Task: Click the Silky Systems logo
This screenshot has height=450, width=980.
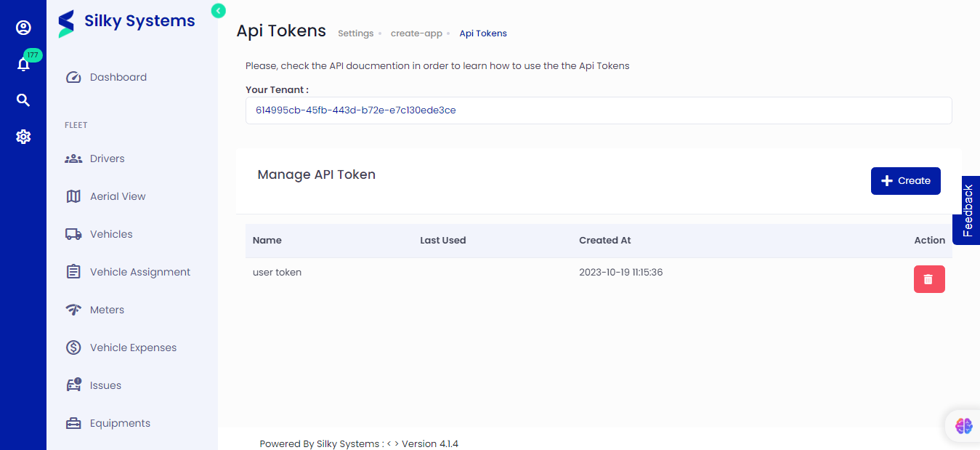Action: pos(126,22)
